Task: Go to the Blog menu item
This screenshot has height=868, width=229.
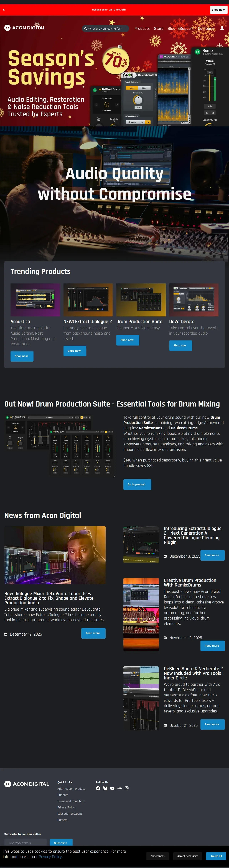Action: 171,29
